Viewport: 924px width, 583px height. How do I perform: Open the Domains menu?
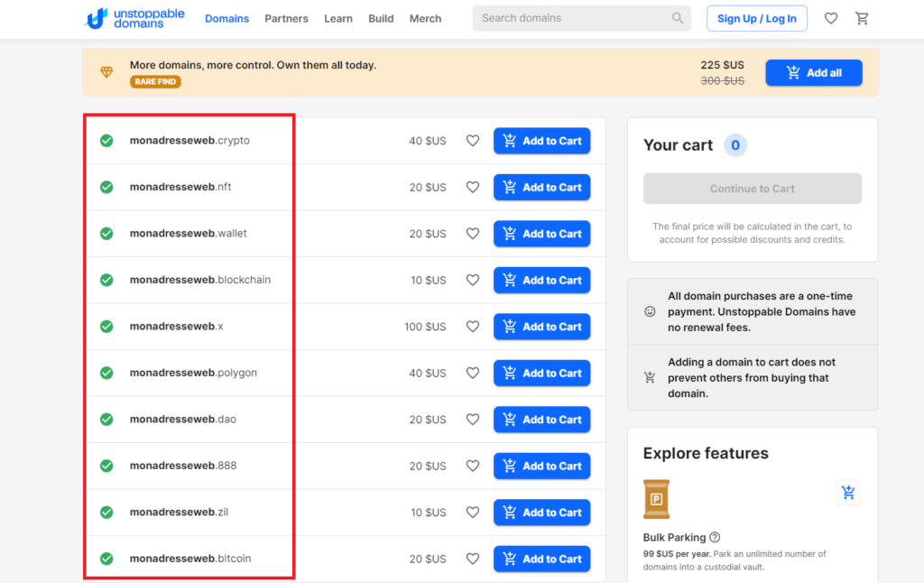tap(226, 18)
